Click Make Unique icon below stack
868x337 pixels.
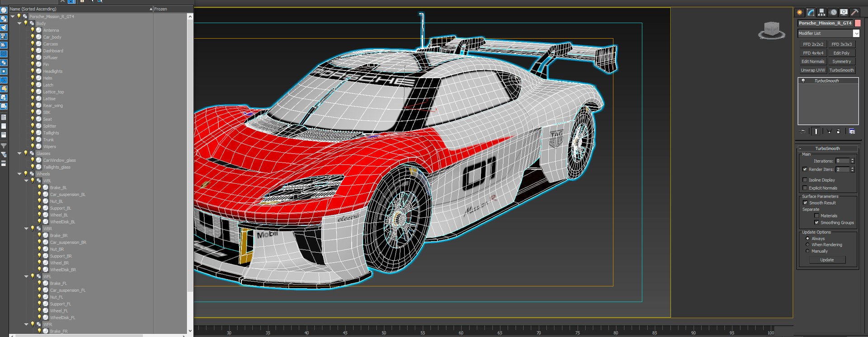pos(829,131)
